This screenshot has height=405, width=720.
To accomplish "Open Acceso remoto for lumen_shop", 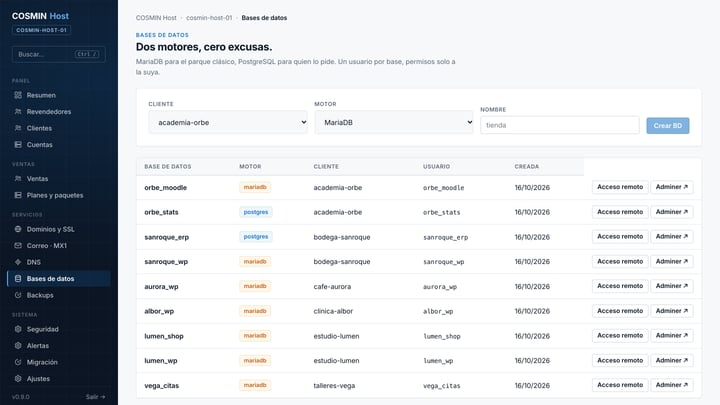I will (620, 336).
